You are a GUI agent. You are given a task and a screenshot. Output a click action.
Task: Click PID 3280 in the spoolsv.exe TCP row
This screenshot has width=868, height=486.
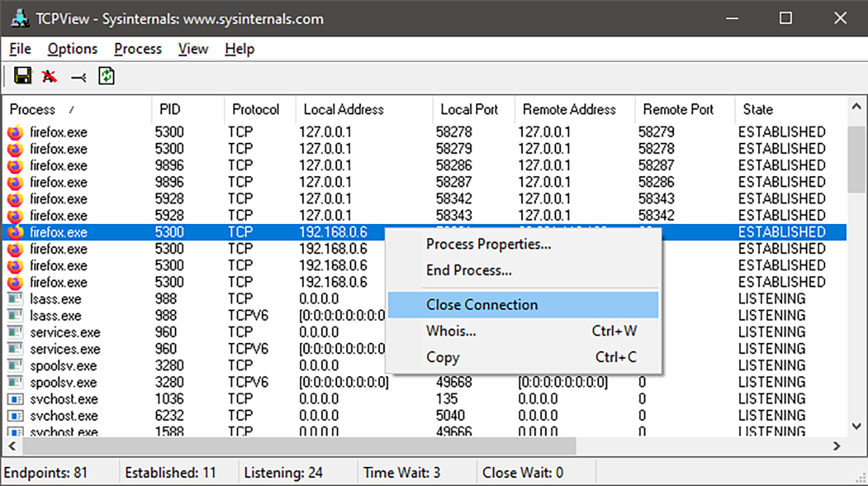coord(170,366)
